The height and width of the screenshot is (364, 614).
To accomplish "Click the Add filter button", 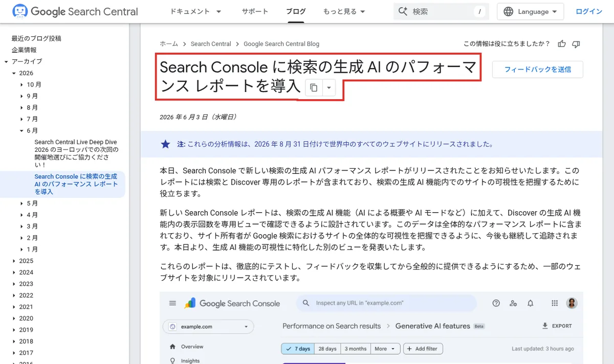I will point(423,349).
